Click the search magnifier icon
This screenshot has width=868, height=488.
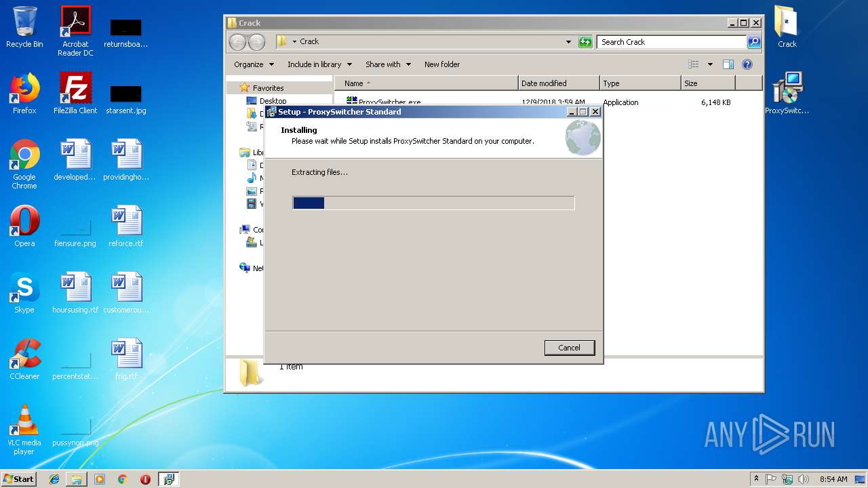pos(753,42)
